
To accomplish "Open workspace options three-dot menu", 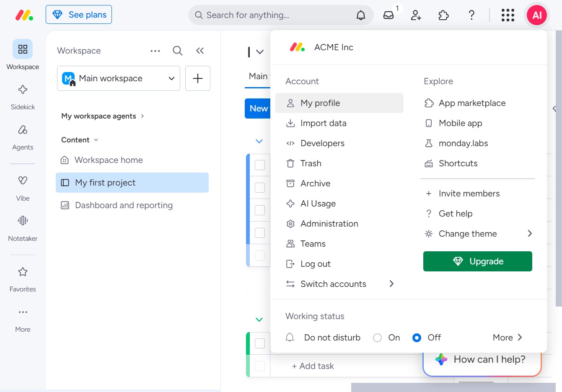I will tap(155, 51).
